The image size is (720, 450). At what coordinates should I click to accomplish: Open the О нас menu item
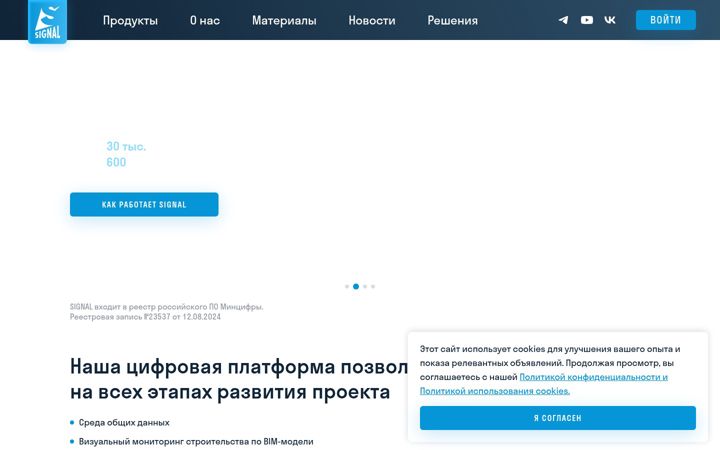click(x=205, y=21)
